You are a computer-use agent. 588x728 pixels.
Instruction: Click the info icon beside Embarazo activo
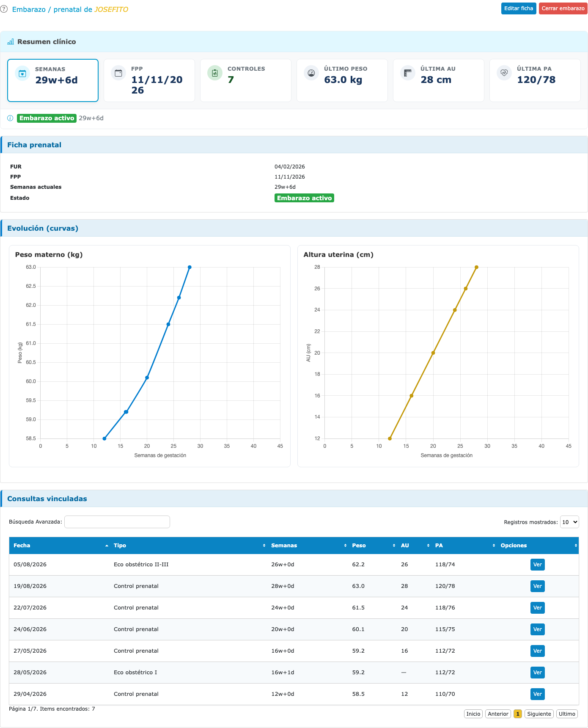(x=10, y=118)
